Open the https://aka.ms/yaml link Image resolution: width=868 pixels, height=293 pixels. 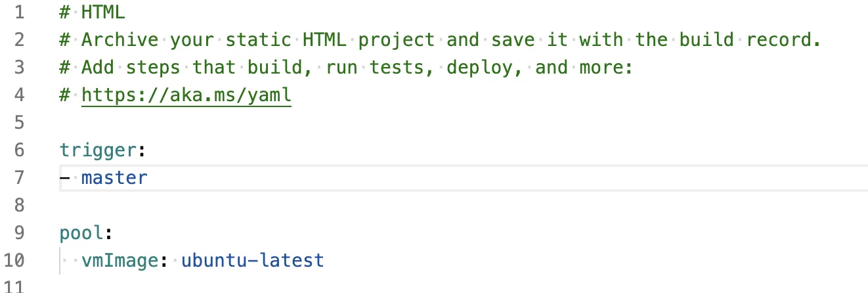coord(186,95)
